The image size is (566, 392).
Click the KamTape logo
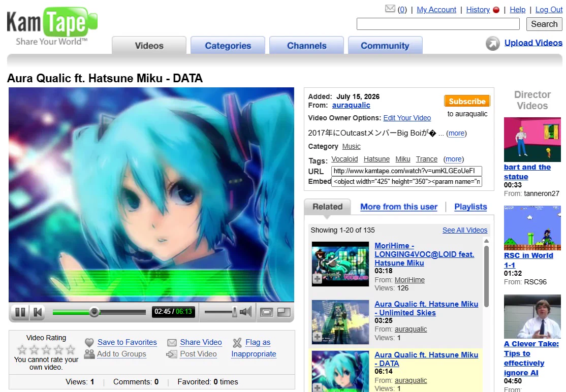pos(52,26)
